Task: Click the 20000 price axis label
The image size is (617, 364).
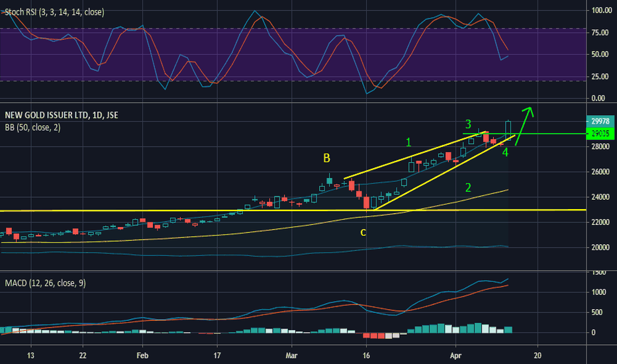Action: tap(600, 248)
